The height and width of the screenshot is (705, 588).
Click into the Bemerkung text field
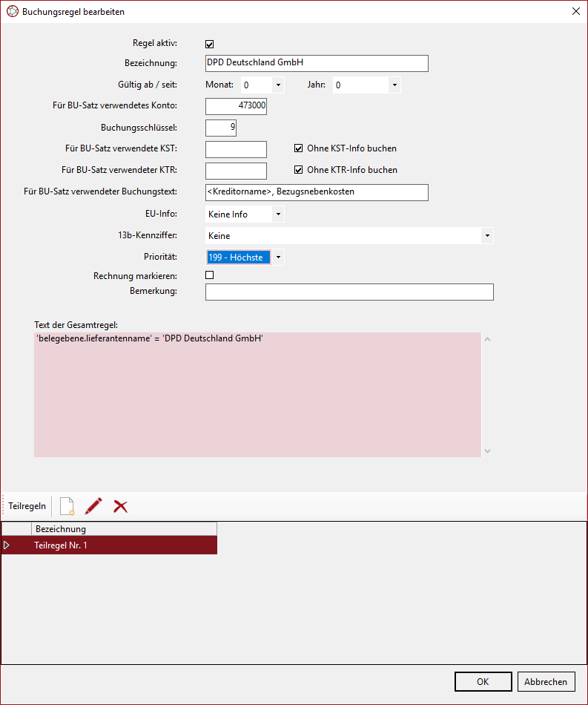pyautogui.click(x=349, y=292)
